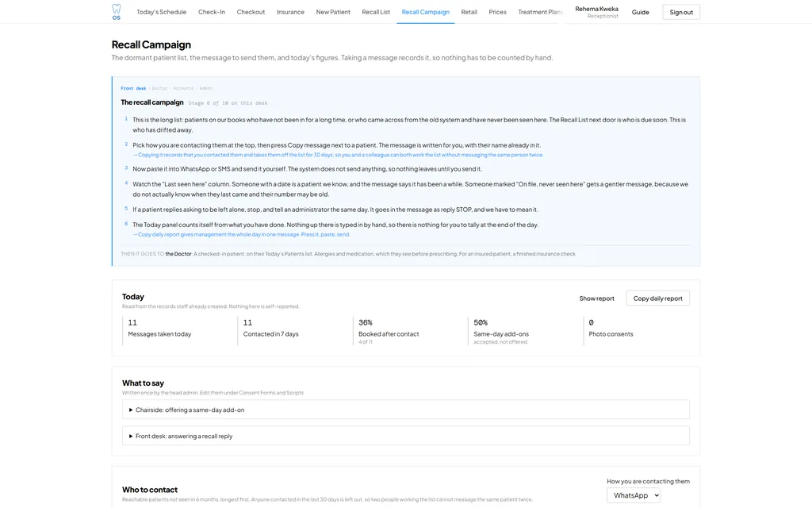Click the 'Copying it records' hint text
The image size is (812, 508).
pos(338,155)
